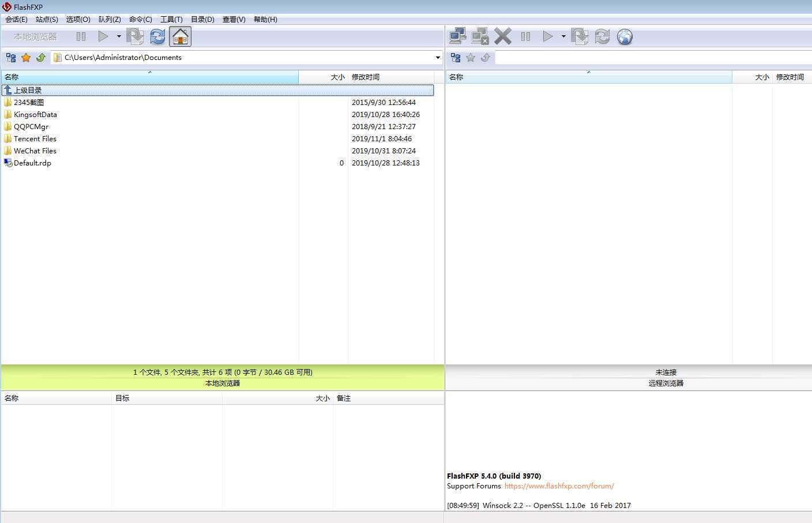This screenshot has height=523, width=812.
Task: Click the Abort X icon
Action: pos(503,36)
